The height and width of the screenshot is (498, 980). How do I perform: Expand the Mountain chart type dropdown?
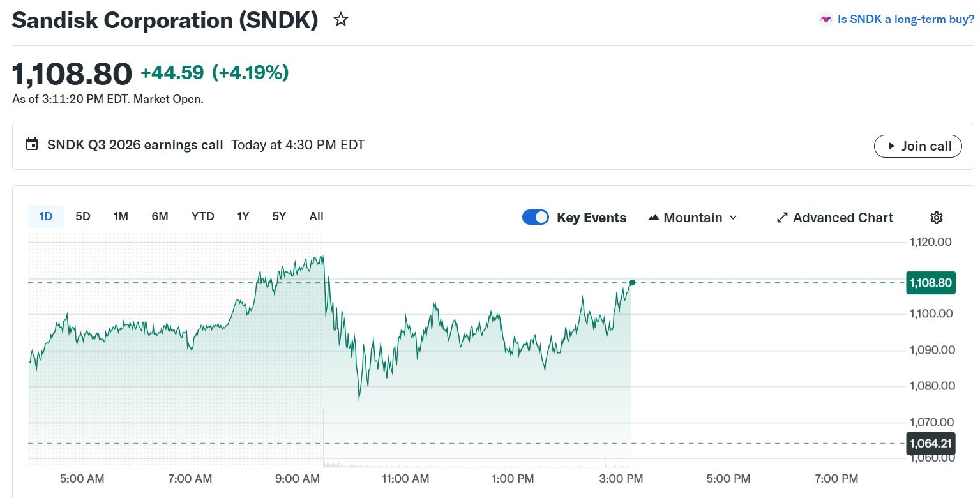733,218
